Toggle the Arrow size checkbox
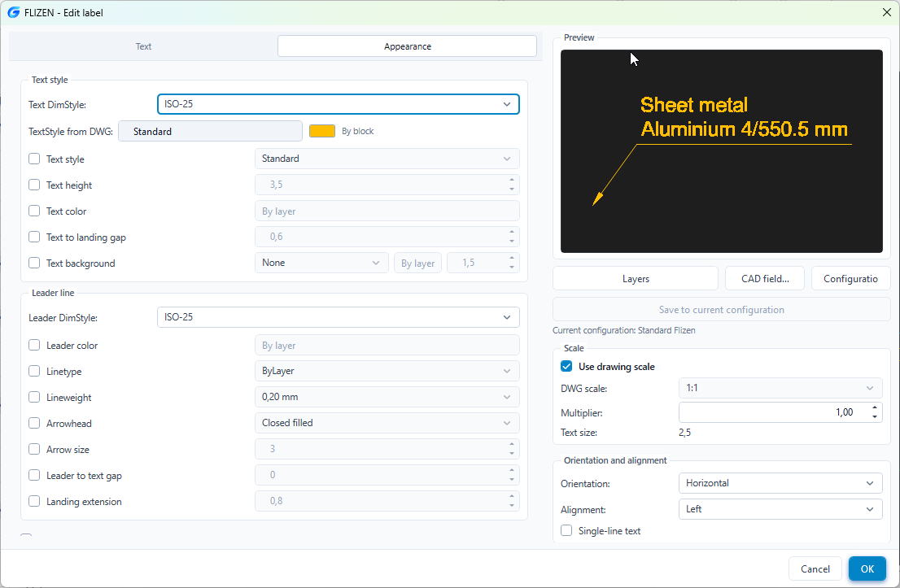 coord(34,449)
